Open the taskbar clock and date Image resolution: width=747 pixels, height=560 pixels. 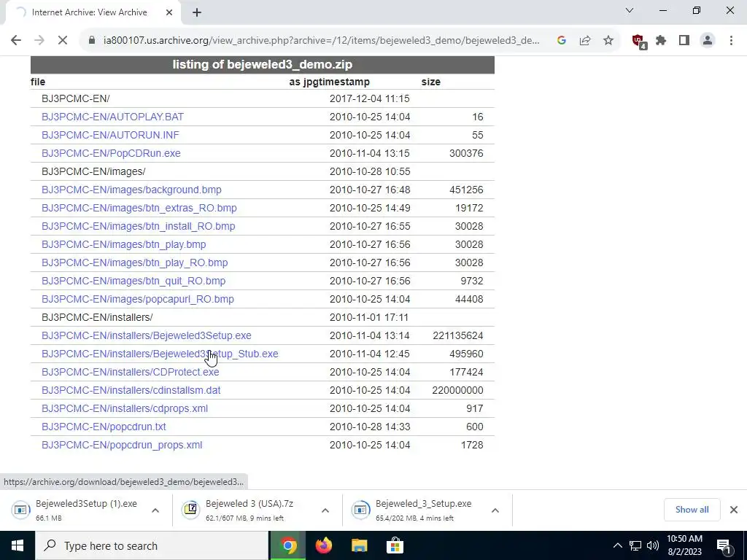pyautogui.click(x=684, y=545)
